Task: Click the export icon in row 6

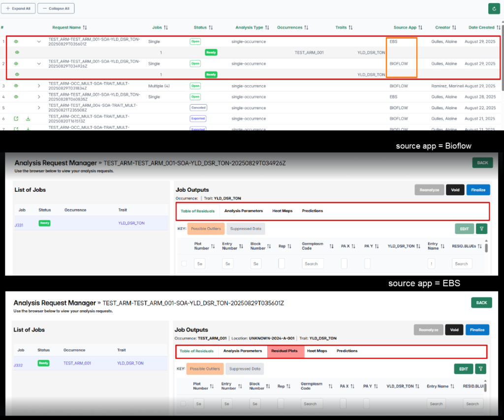Action: tap(16, 119)
